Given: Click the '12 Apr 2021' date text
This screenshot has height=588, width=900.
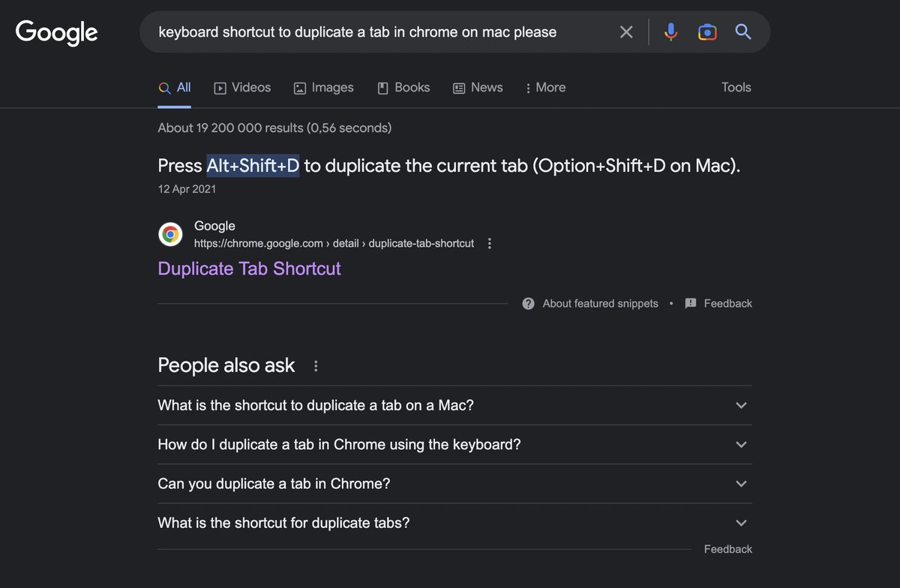Looking at the screenshot, I should point(187,189).
